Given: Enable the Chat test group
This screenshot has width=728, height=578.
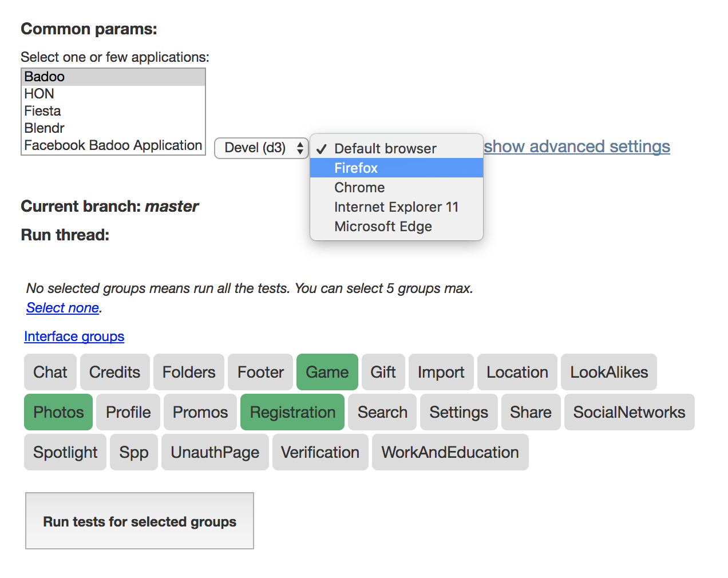Looking at the screenshot, I should point(50,372).
